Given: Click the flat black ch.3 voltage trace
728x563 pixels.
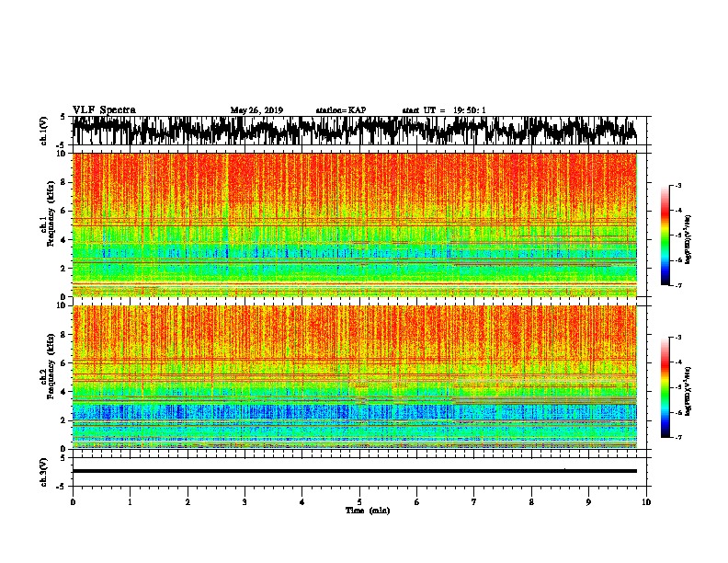Looking at the screenshot, I should [354, 471].
